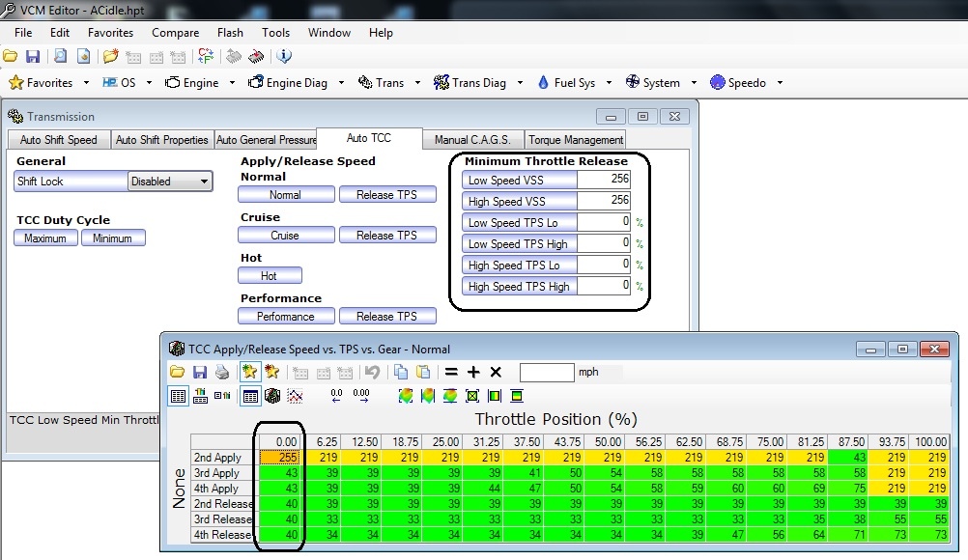Expand the Engine Diag dropdown arrow
Screen dimensions: 968x560
[341, 83]
